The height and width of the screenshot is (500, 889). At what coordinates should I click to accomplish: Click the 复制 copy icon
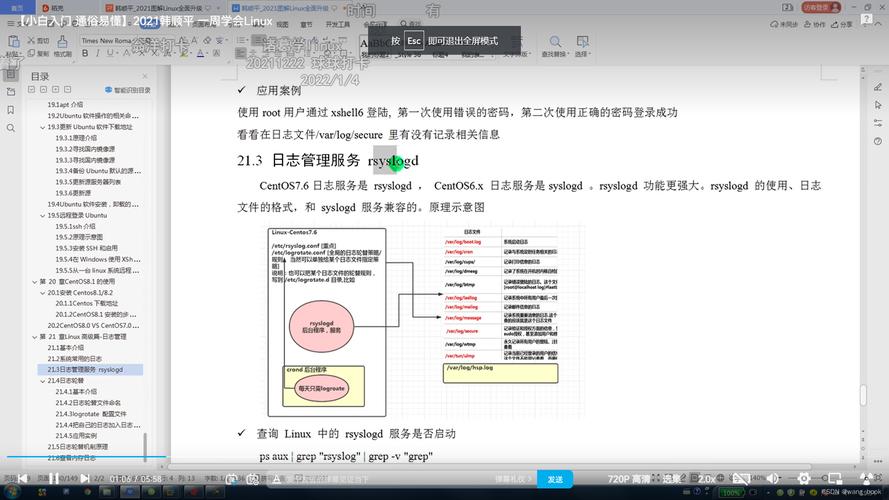[38, 53]
